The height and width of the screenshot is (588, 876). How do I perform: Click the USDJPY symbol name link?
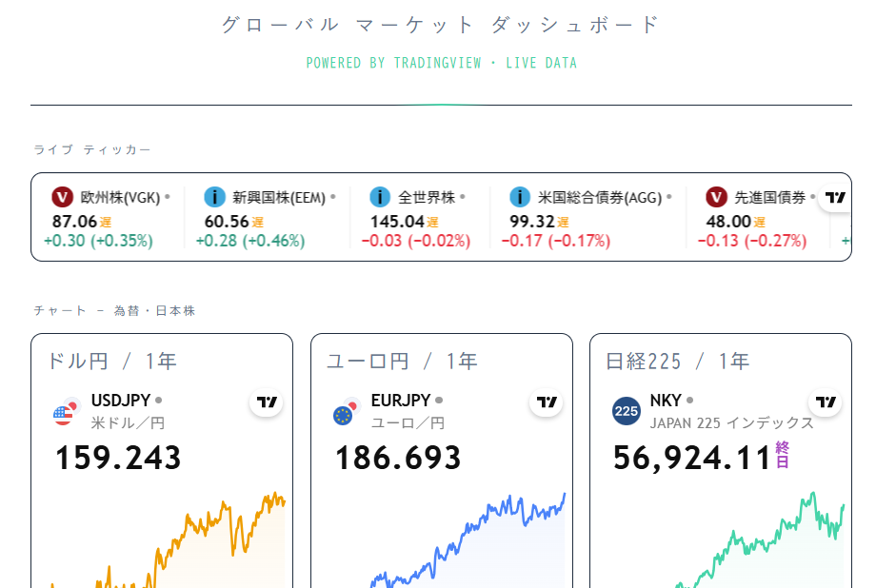click(x=121, y=401)
